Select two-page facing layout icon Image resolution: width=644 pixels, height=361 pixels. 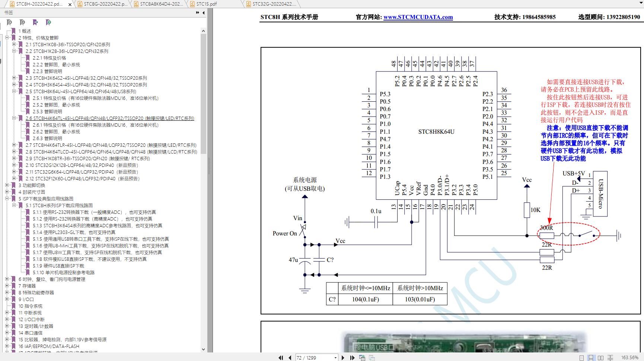[x=600, y=358]
